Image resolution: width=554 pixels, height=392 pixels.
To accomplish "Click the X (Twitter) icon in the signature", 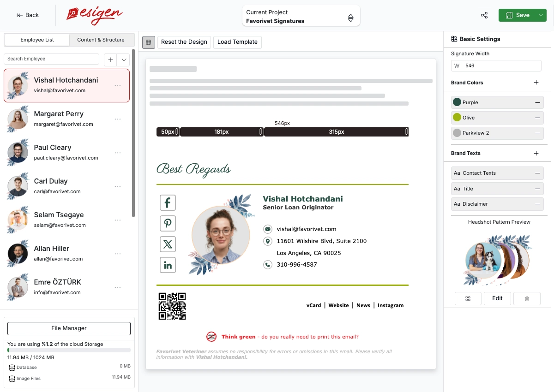I will (168, 244).
